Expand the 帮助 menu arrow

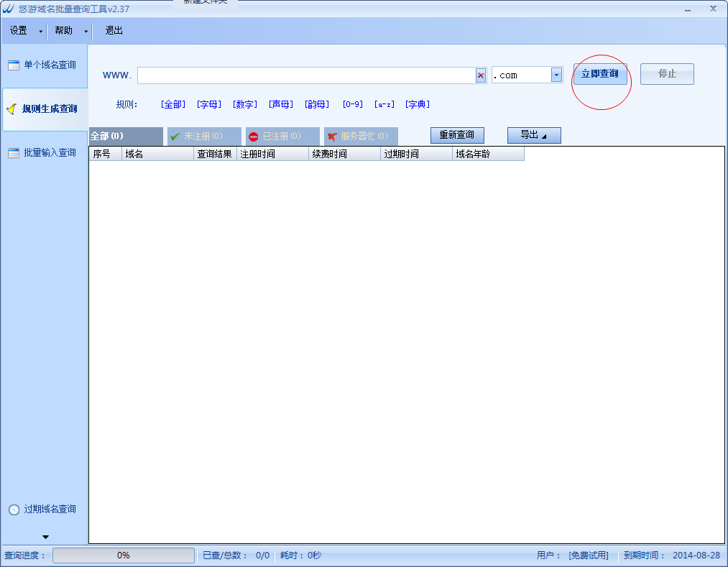pyautogui.click(x=86, y=32)
